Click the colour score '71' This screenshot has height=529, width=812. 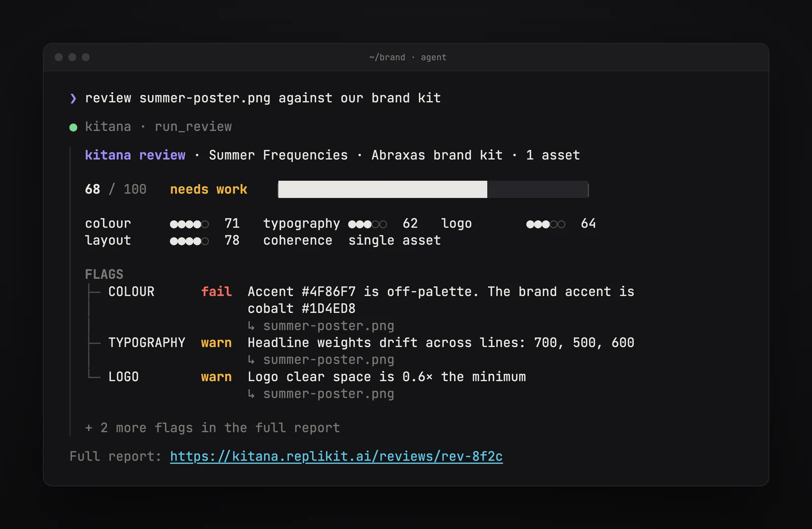coord(232,223)
